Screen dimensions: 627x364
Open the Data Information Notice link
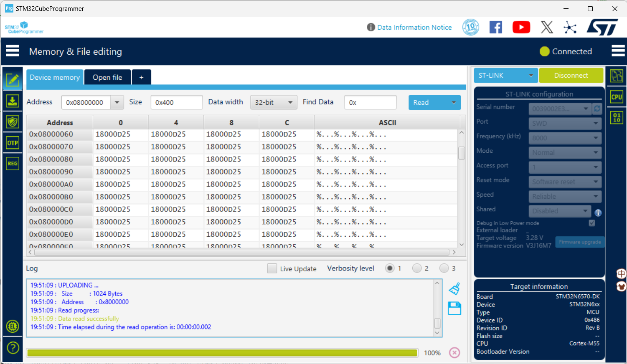414,27
